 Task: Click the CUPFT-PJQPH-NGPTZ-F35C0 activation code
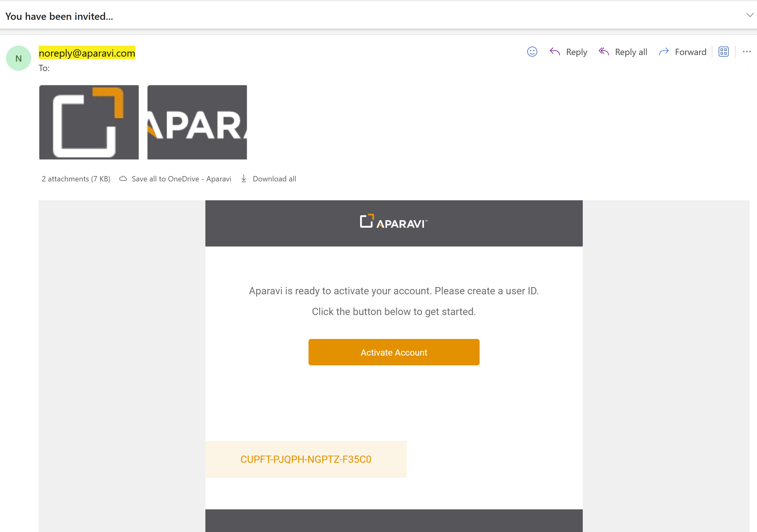(306, 459)
